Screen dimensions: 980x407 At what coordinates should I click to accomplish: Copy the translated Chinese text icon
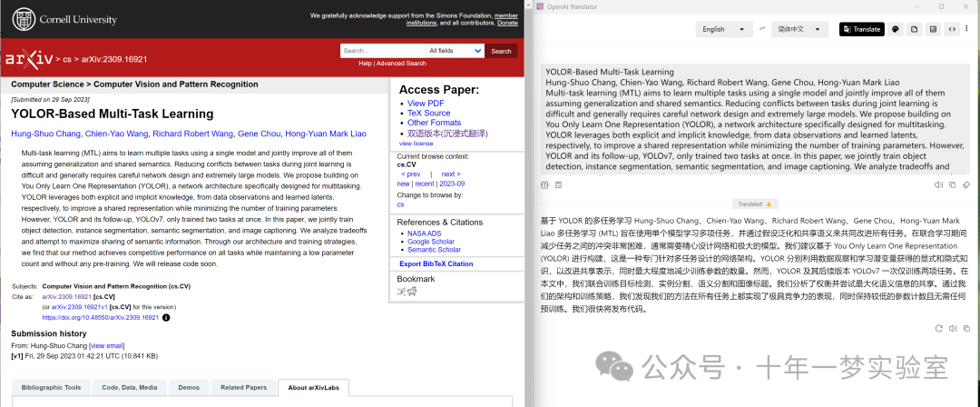[x=967, y=328]
